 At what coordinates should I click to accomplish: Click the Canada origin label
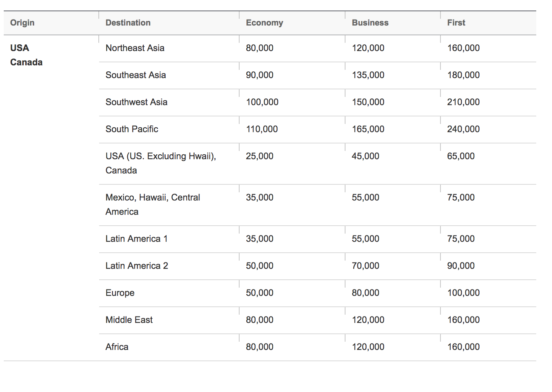pyautogui.click(x=26, y=62)
